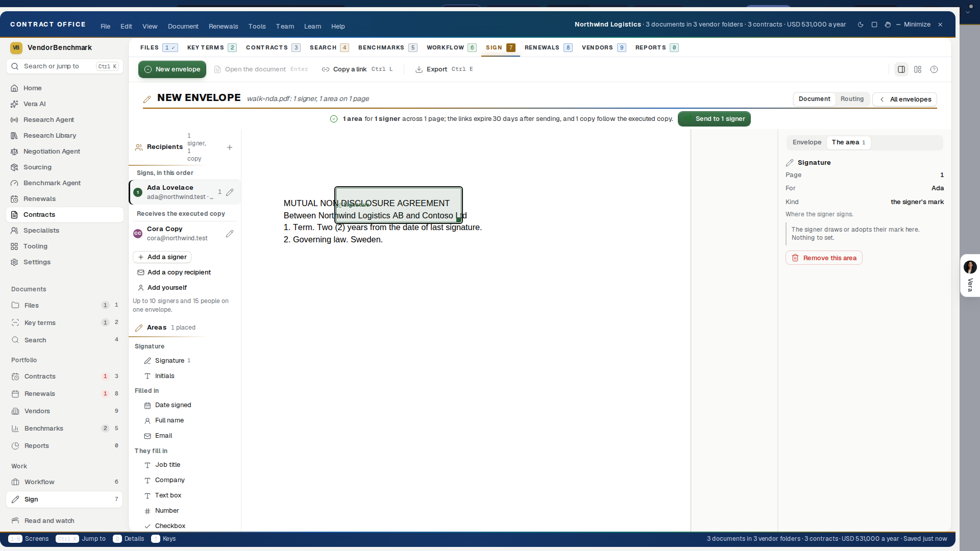Open the VendorBenchmark workspace switcher
Viewport: 980px width, 551px height.
tap(65, 47)
